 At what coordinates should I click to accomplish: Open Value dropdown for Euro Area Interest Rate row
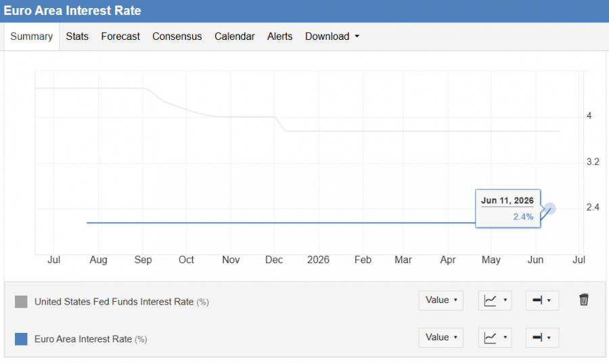[441, 338]
